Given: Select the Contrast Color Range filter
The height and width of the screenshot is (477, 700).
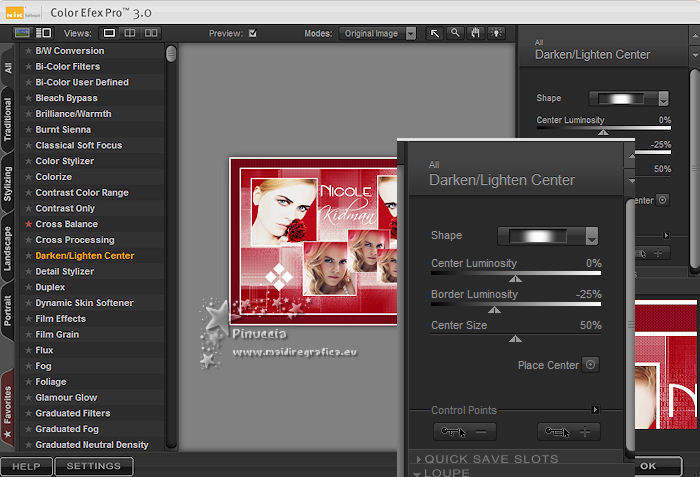Looking at the screenshot, I should 82,193.
